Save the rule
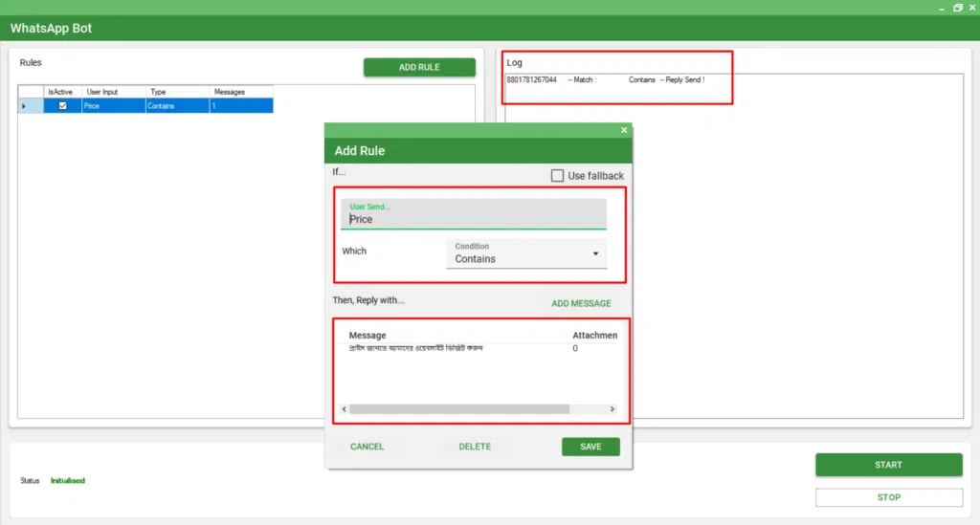Image resolution: width=980 pixels, height=525 pixels. (590, 447)
